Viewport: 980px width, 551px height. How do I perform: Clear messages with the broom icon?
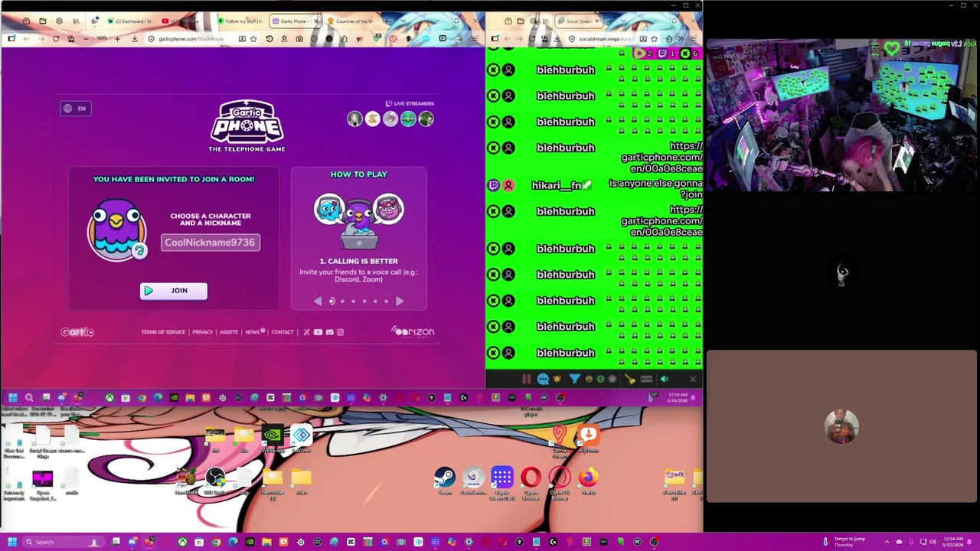[630, 379]
